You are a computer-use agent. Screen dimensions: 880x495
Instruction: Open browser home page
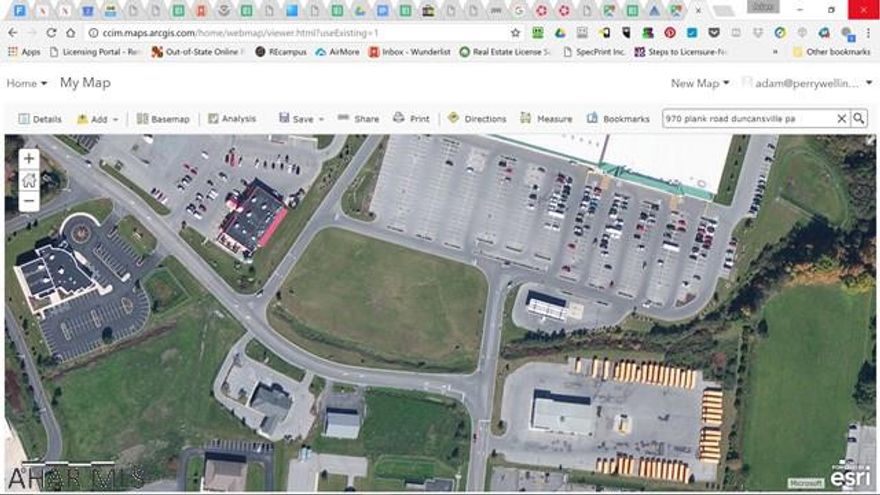click(70, 33)
